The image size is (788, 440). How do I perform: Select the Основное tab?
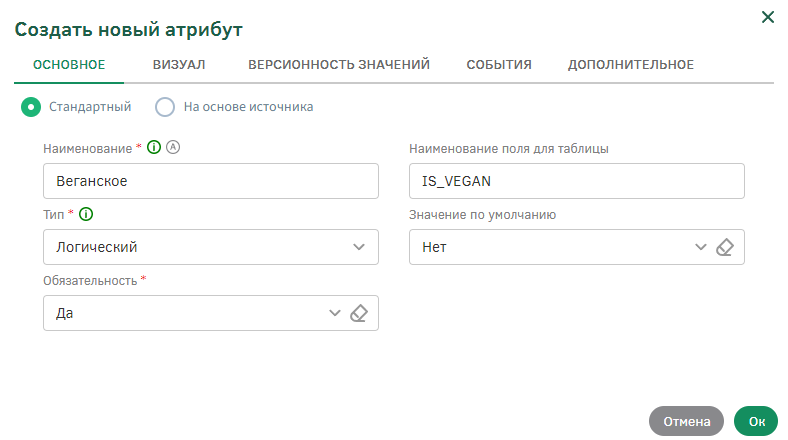click(69, 65)
